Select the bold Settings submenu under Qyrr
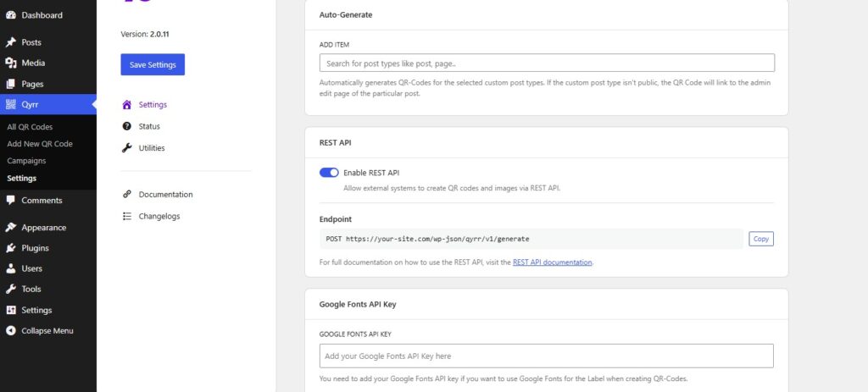The height and width of the screenshot is (392, 868). point(21,178)
